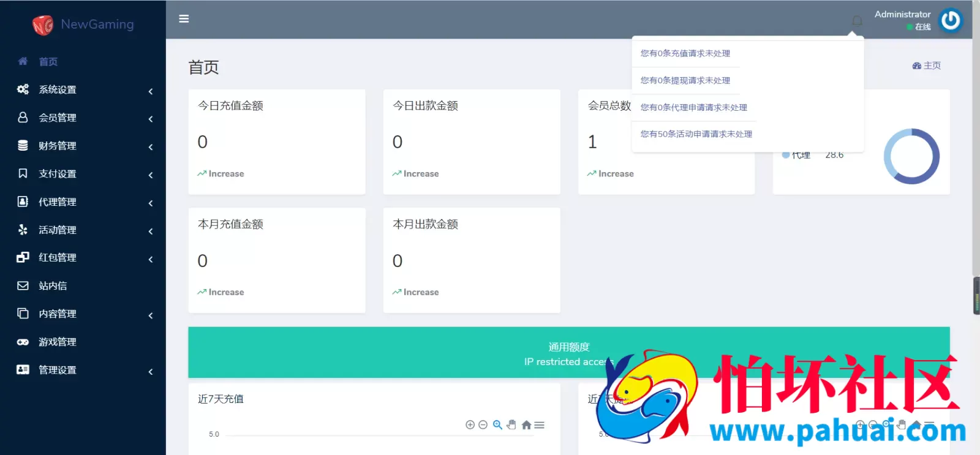Click the NewGaming logo

coord(83,24)
